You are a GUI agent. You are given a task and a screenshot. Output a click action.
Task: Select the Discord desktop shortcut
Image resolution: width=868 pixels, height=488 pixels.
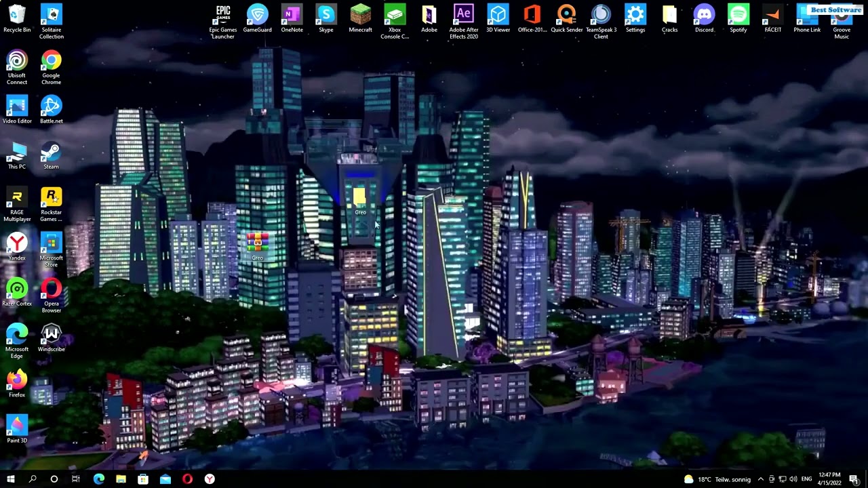tap(704, 19)
